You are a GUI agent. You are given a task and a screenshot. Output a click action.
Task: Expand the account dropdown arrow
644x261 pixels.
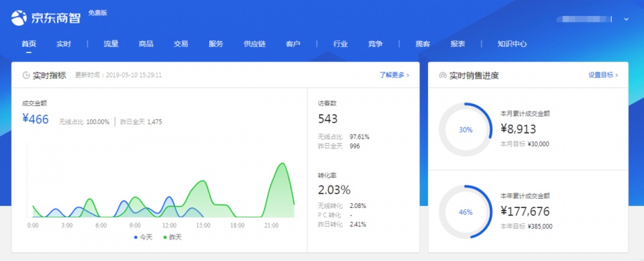click(x=626, y=19)
